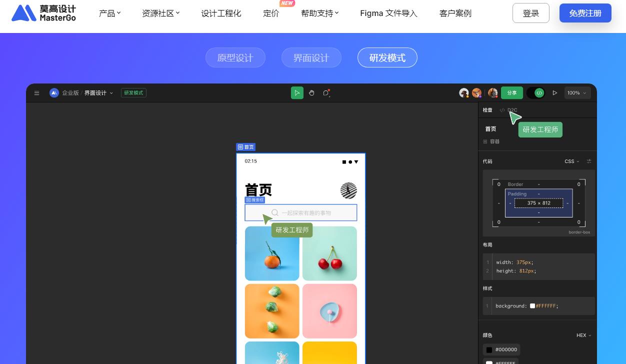Select the 检查 panel tab

coord(487,110)
